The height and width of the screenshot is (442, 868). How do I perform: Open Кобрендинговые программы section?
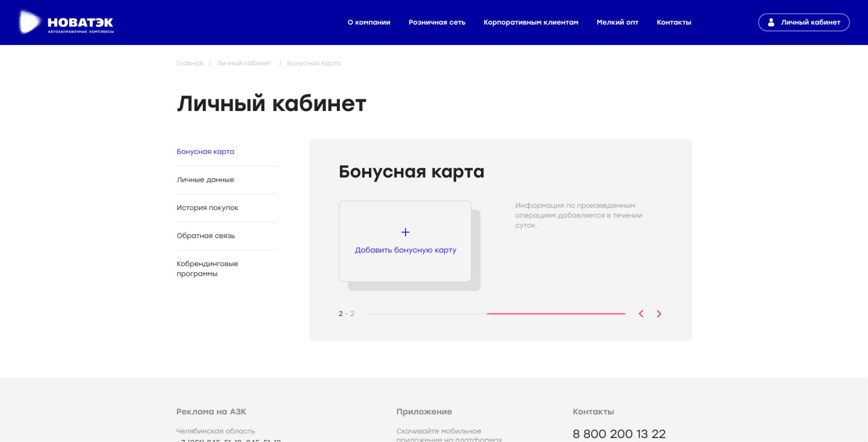pos(207,269)
